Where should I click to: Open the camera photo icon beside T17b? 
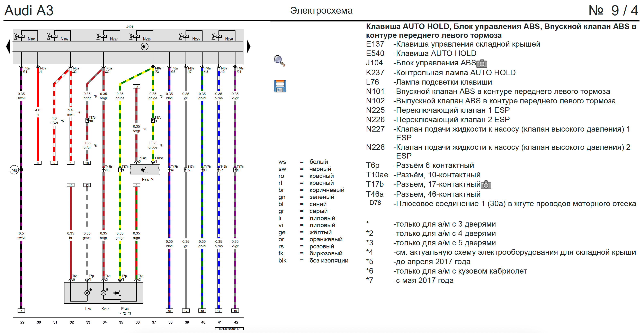(486, 185)
